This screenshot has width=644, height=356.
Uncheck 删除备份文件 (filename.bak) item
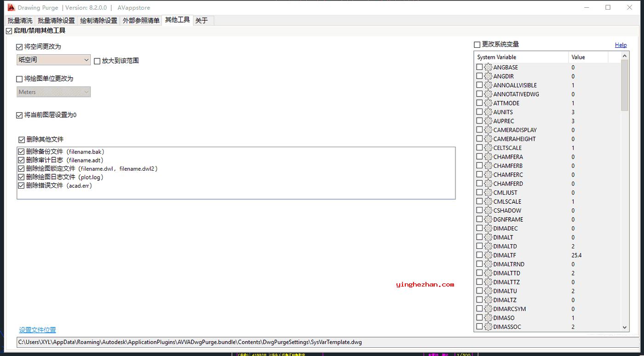tap(21, 151)
